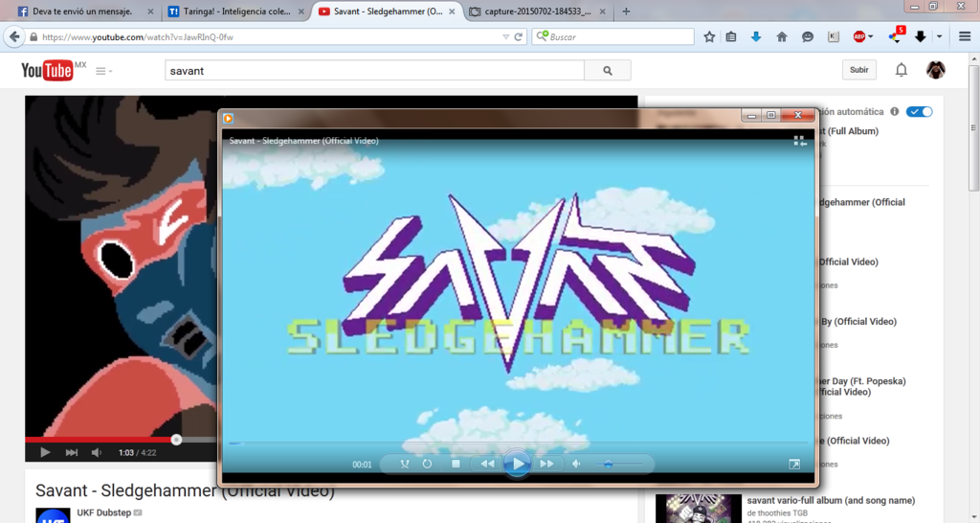980x523 pixels.
Task: Toggle repeat in Windows Media Player
Action: coord(427,464)
